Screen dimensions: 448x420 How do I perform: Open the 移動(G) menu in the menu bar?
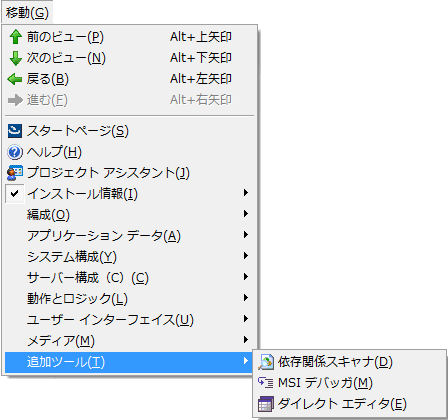click(27, 13)
